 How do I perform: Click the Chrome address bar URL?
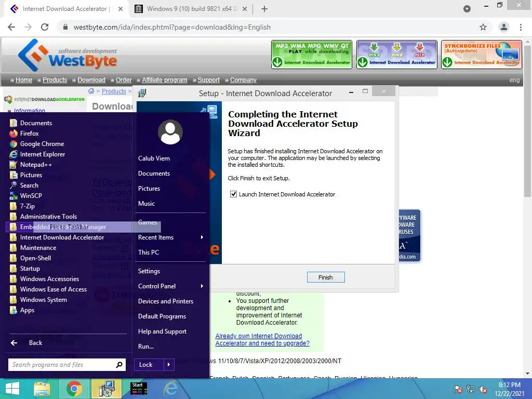[x=172, y=27]
